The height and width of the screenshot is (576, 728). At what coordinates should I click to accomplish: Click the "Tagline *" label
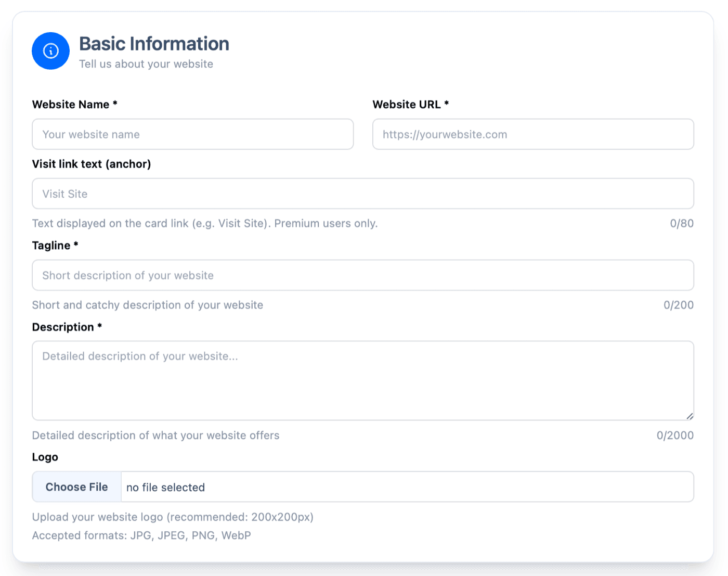pyautogui.click(x=55, y=246)
